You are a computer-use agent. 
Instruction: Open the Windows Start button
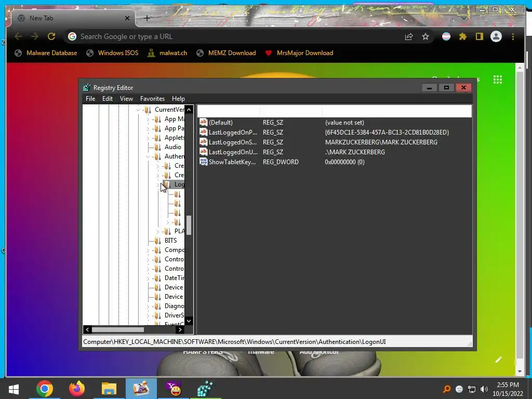(x=14, y=389)
